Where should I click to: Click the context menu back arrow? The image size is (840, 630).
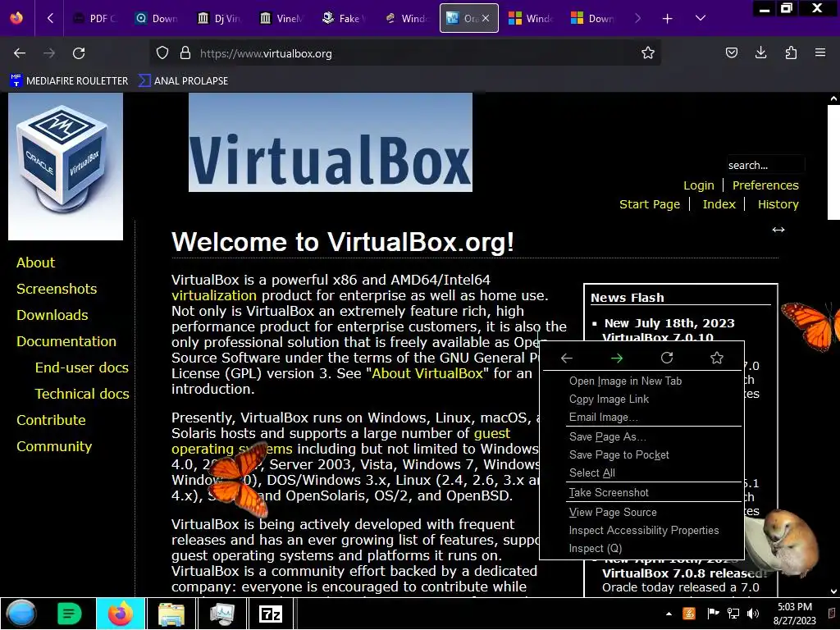tap(567, 358)
